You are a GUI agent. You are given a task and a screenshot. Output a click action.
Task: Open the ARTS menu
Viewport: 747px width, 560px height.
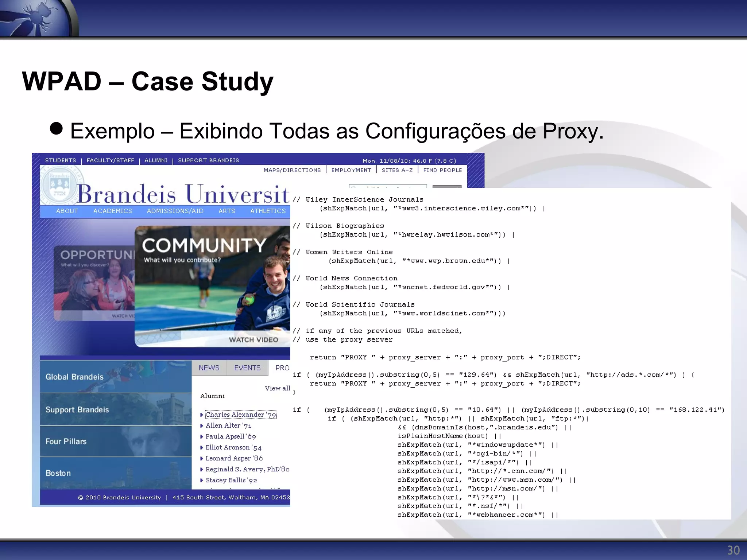coord(227,211)
